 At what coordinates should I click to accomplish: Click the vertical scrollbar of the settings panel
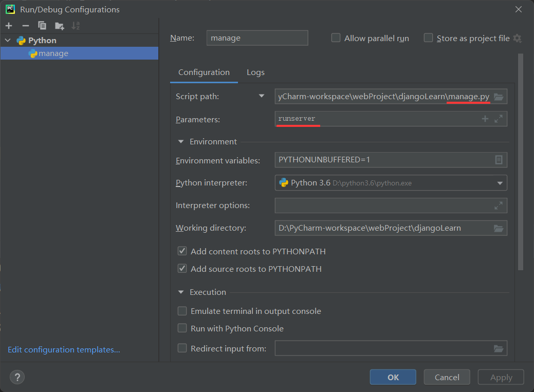[520, 162]
